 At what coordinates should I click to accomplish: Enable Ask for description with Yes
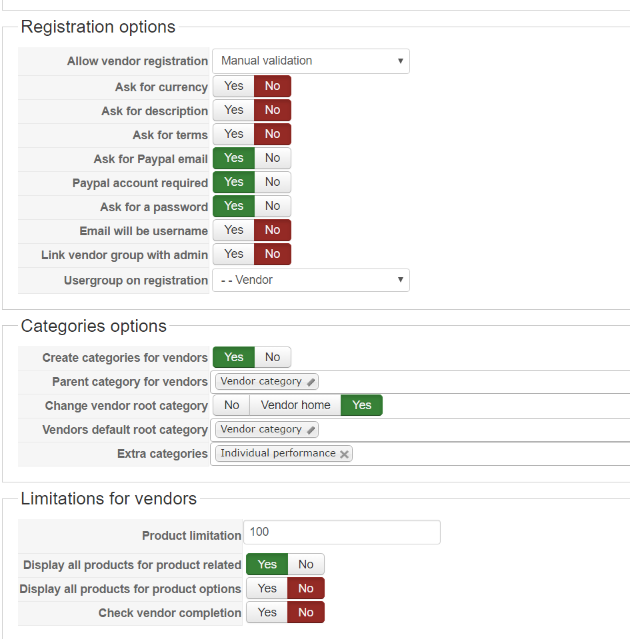click(234, 110)
